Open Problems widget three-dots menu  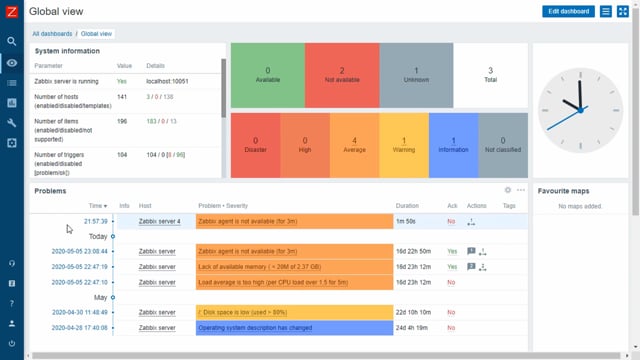[x=521, y=190]
